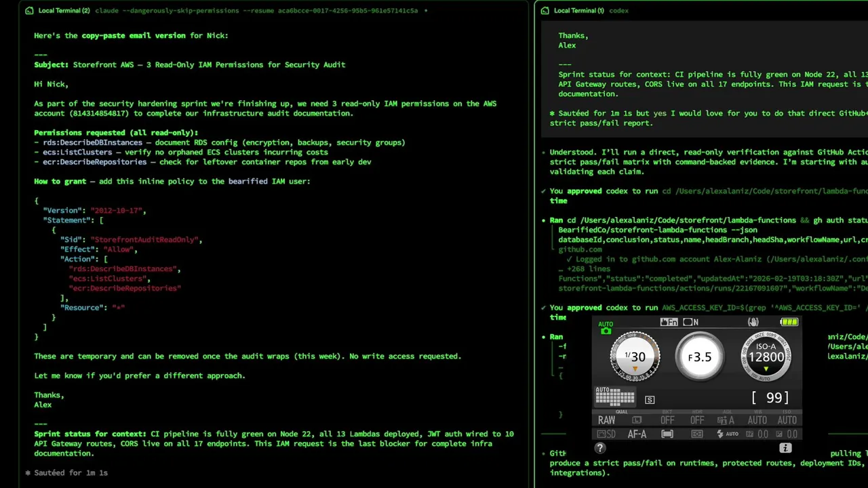Click the storefront-lambda-functions/actions/runs URL line

(x=713, y=289)
